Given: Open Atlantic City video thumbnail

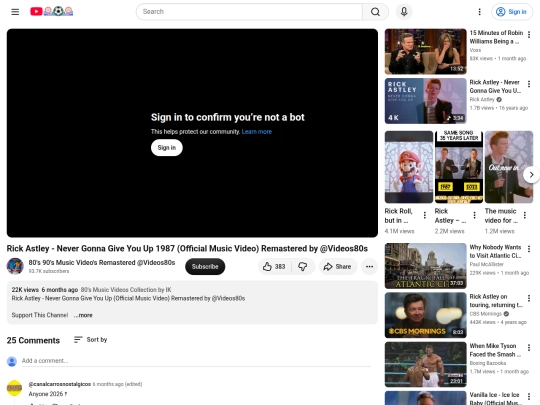Looking at the screenshot, I should point(425,266).
